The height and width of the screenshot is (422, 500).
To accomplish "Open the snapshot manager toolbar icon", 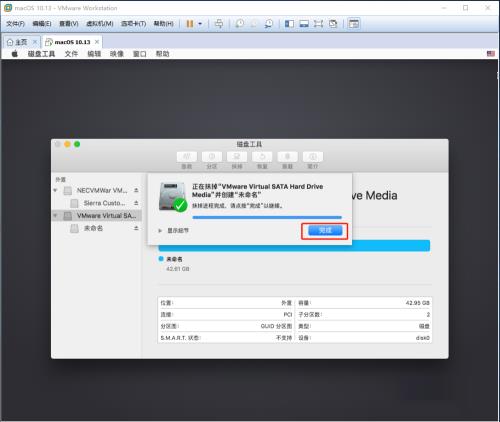I will [x=269, y=24].
